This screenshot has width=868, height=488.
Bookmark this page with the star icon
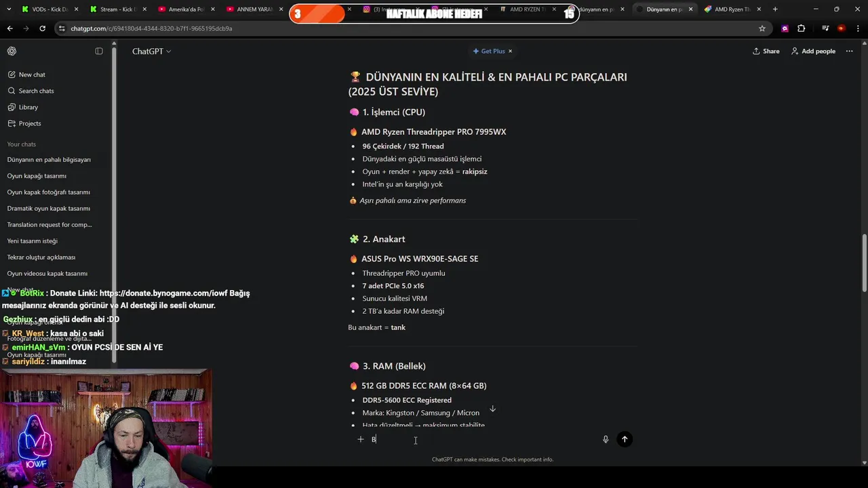coord(762,28)
